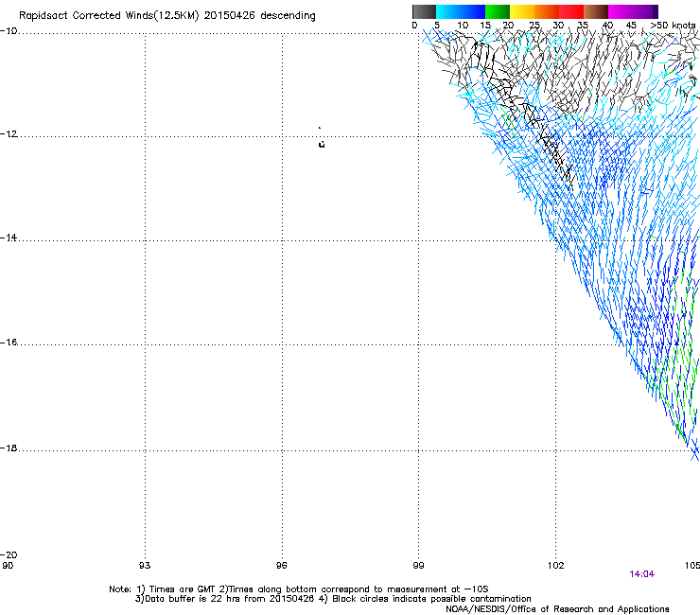The width and height of the screenshot is (700, 615).
Task: Click the '-10' latitude axis label
Action: pyautogui.click(x=9, y=31)
